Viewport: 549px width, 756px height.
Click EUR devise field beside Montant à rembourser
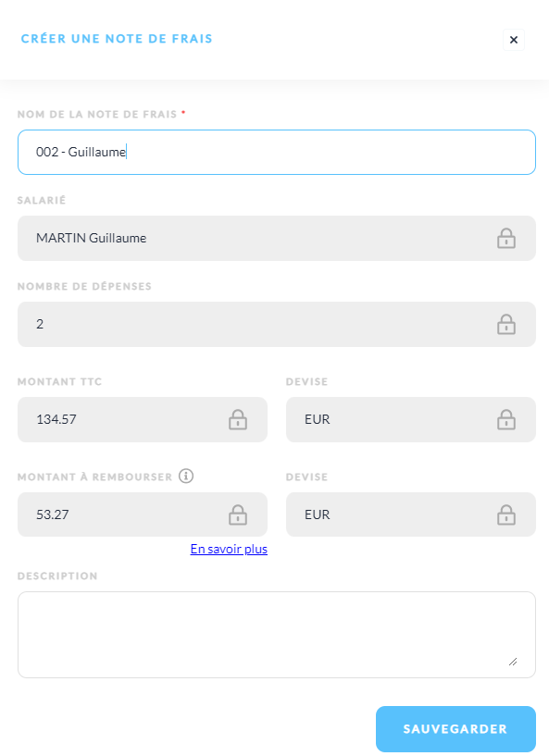click(410, 514)
